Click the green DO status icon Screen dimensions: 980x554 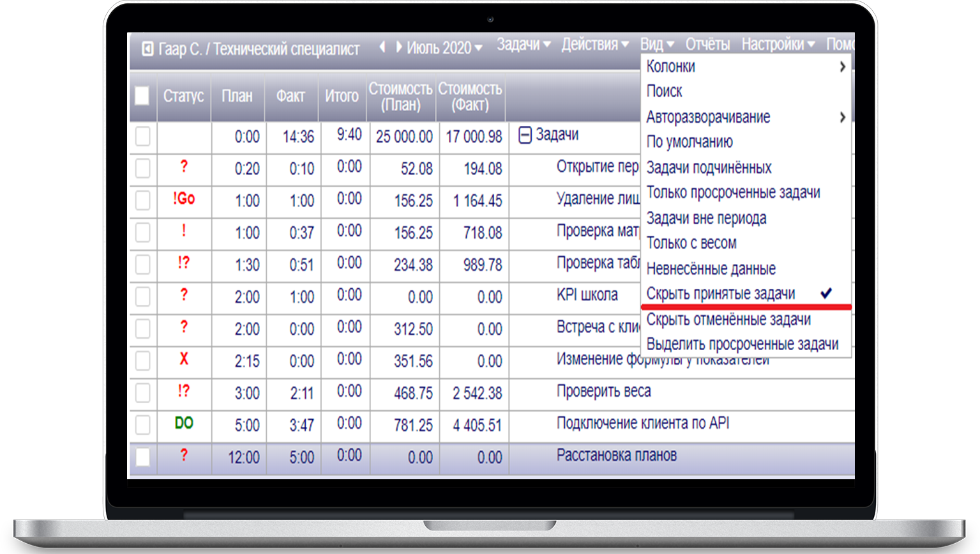184,423
